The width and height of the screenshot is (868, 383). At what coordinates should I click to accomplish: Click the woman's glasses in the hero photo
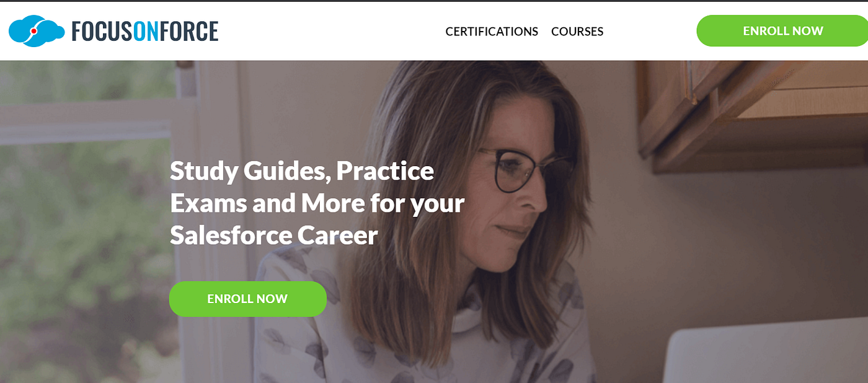530,170
